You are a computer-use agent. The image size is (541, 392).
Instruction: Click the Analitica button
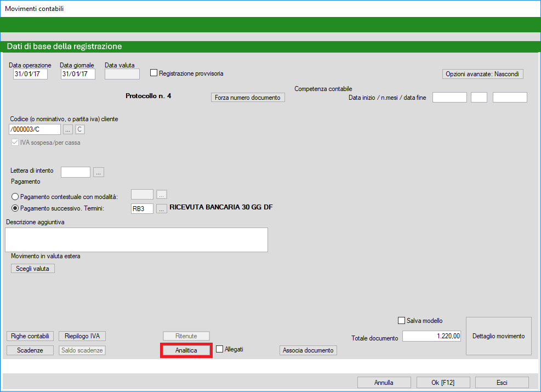[x=186, y=350]
